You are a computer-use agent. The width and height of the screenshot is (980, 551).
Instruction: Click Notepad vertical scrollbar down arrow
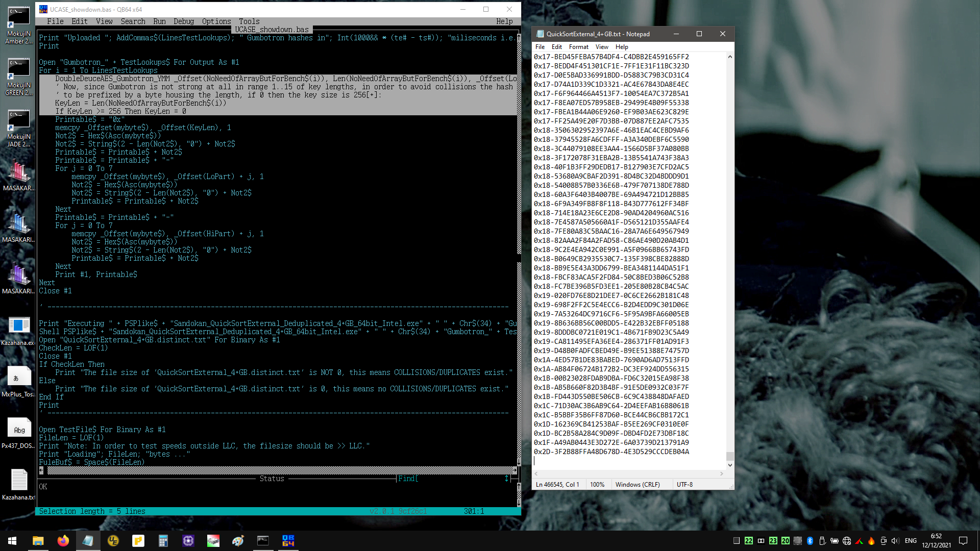[x=730, y=465]
